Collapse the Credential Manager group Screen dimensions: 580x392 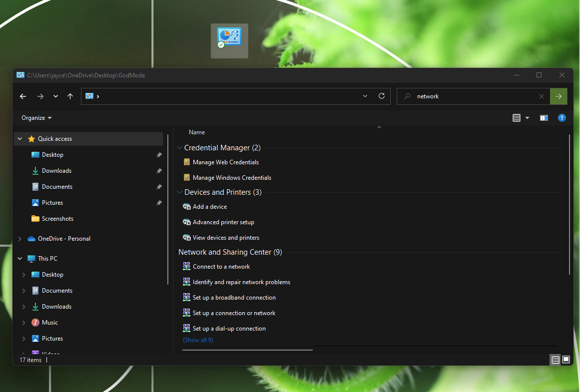179,147
